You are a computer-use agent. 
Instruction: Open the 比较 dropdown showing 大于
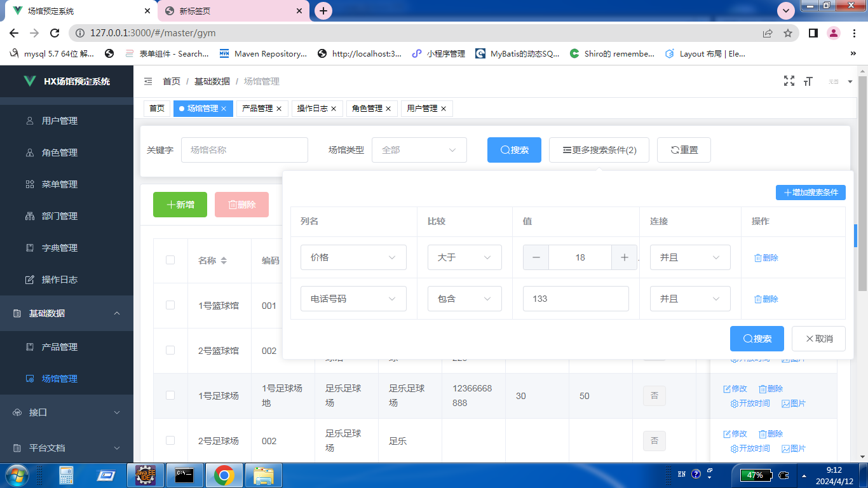point(465,257)
